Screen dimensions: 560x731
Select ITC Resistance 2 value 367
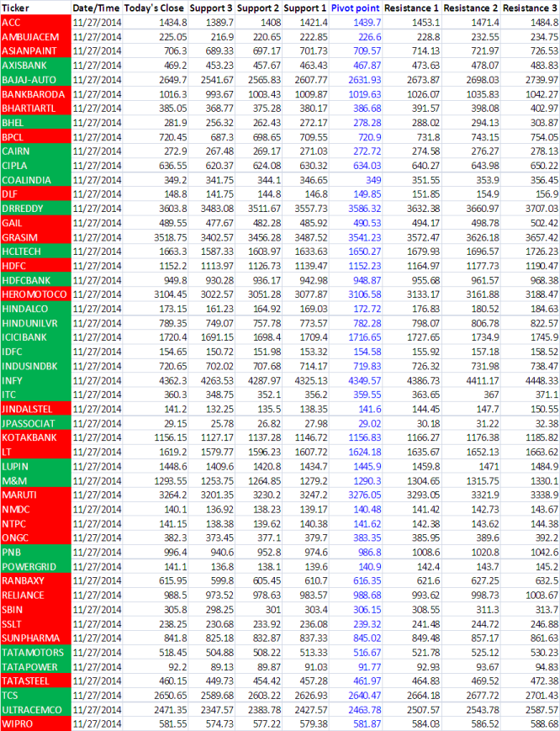click(491, 395)
